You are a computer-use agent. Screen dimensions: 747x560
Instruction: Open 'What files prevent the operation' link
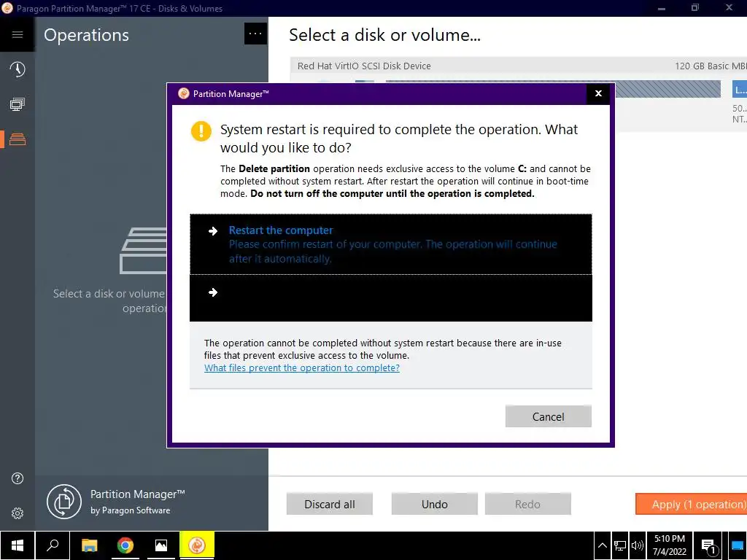[302, 368]
